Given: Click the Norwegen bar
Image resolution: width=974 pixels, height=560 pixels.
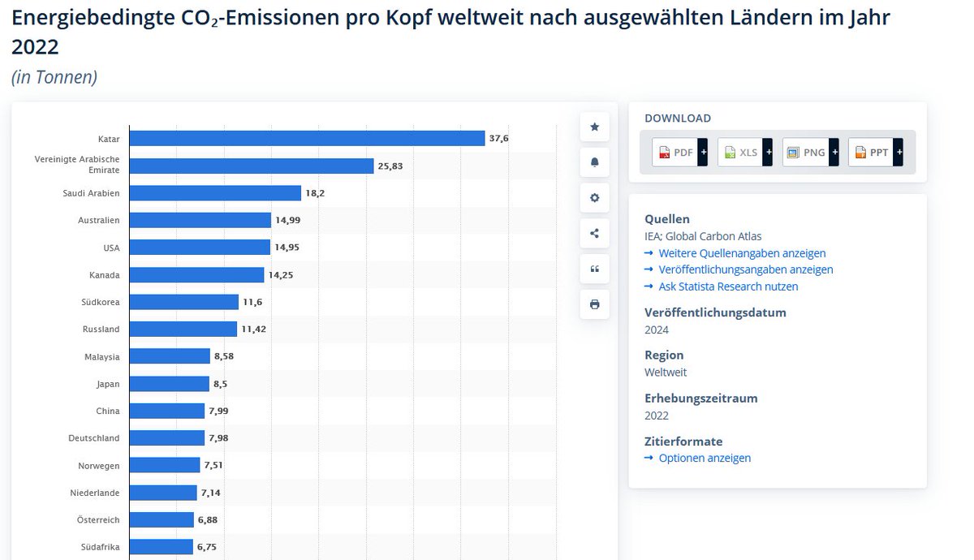Looking at the screenshot, I should point(165,465).
